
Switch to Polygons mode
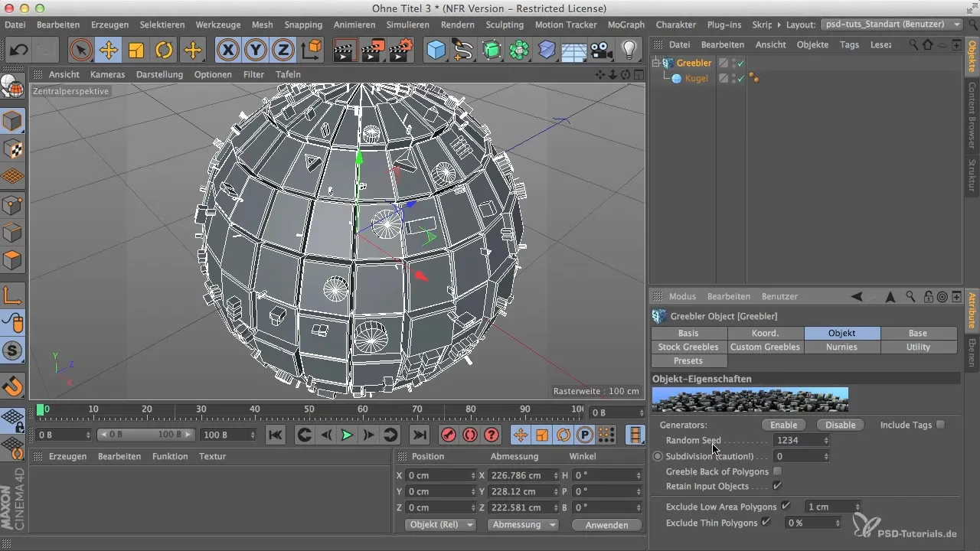(12, 259)
